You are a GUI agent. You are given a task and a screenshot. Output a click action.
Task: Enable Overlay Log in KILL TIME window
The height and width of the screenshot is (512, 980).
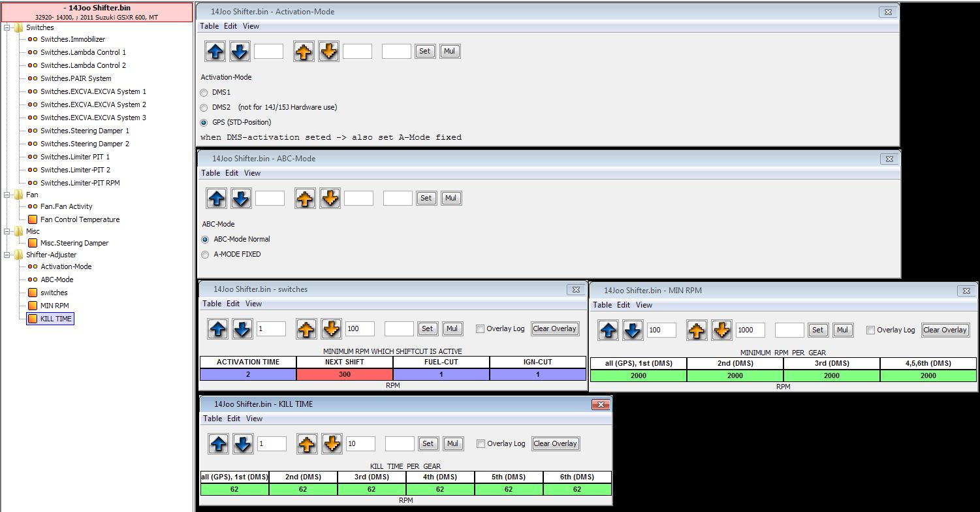pyautogui.click(x=481, y=444)
